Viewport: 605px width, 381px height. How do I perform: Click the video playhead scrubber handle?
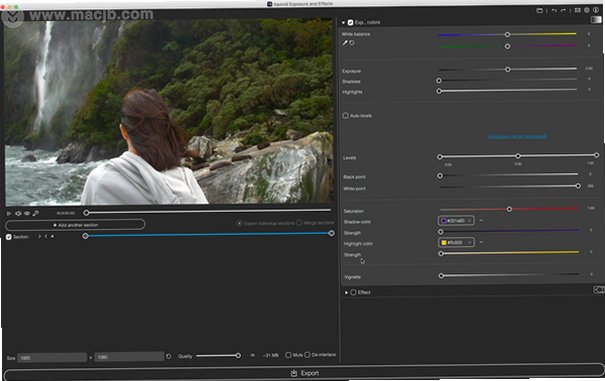[86, 213]
